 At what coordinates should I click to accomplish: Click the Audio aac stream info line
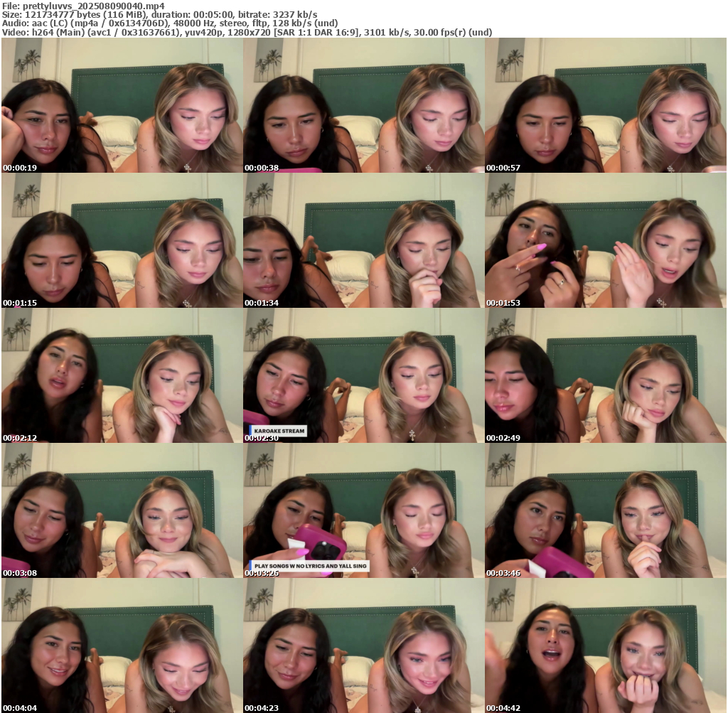[x=169, y=23]
